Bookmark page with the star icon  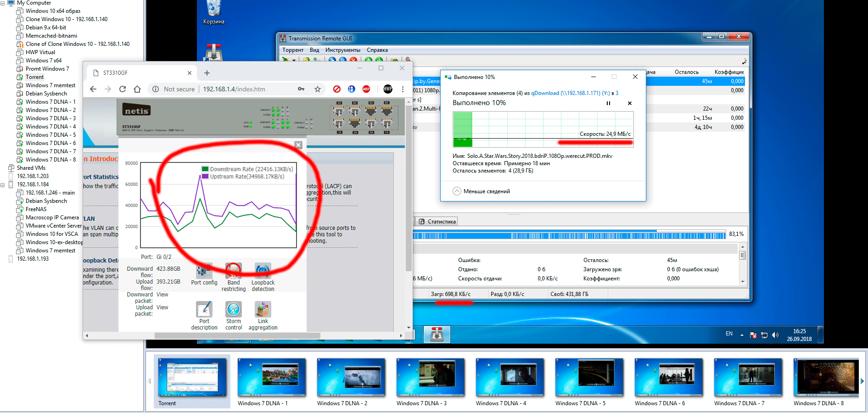[x=317, y=89]
